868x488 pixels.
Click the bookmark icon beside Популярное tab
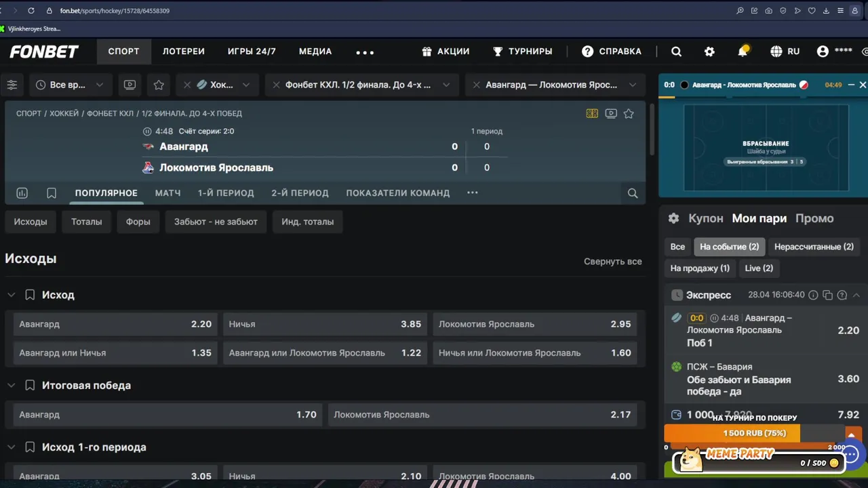click(x=52, y=193)
